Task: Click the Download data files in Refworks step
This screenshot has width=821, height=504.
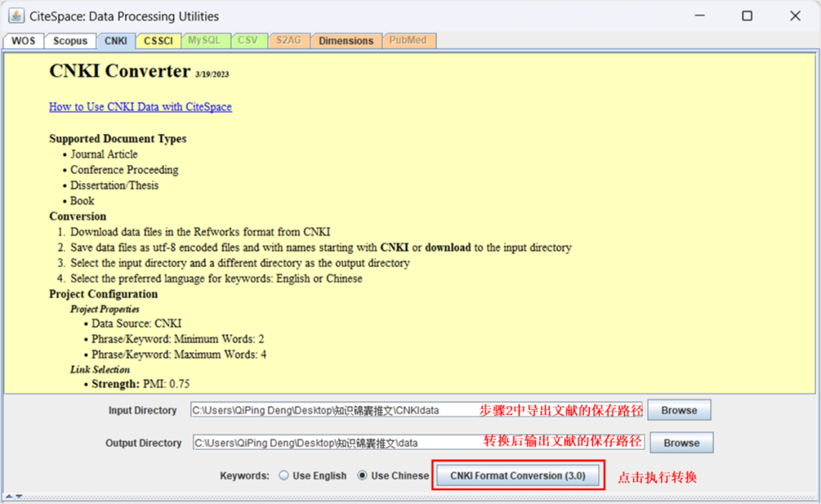Action: pyautogui.click(x=200, y=232)
